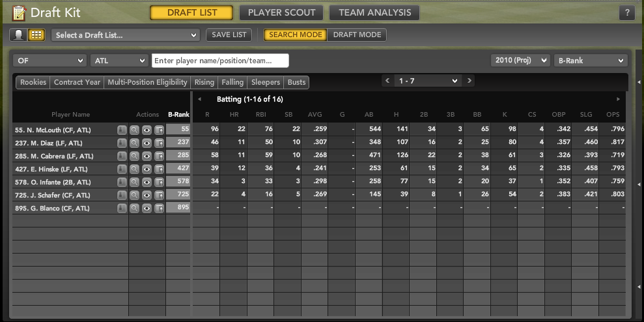
Task: Click the player name search field
Action: pos(220,61)
